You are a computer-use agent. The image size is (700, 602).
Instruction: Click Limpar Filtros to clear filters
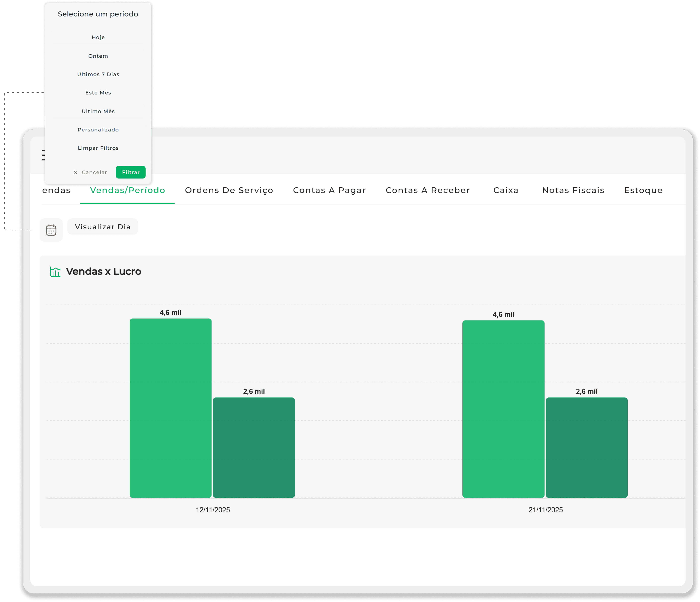tap(98, 148)
